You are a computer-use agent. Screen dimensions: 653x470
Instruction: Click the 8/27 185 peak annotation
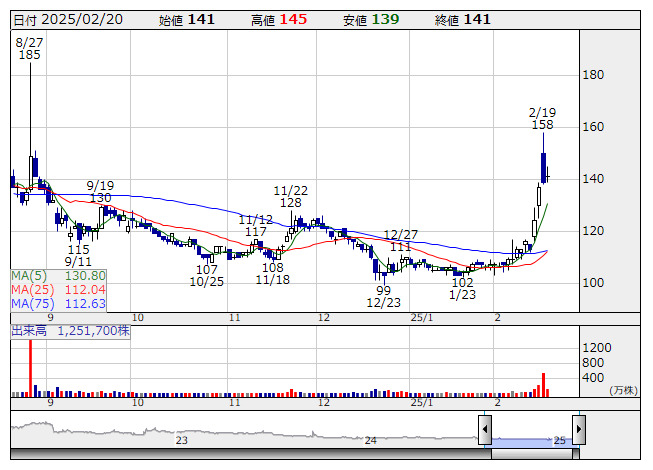point(30,48)
